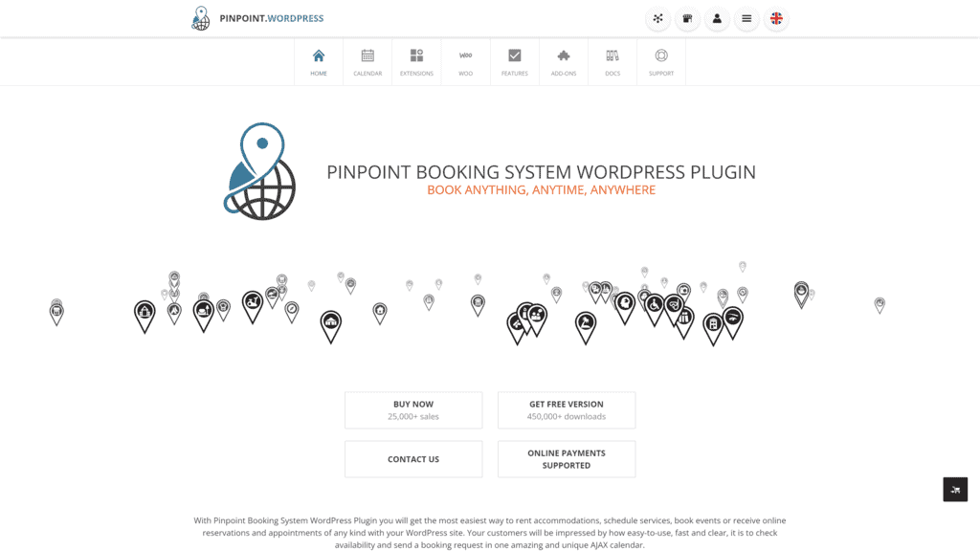The image size is (980, 551).
Task: Click the bed and lamp map pin
Action: click(203, 316)
